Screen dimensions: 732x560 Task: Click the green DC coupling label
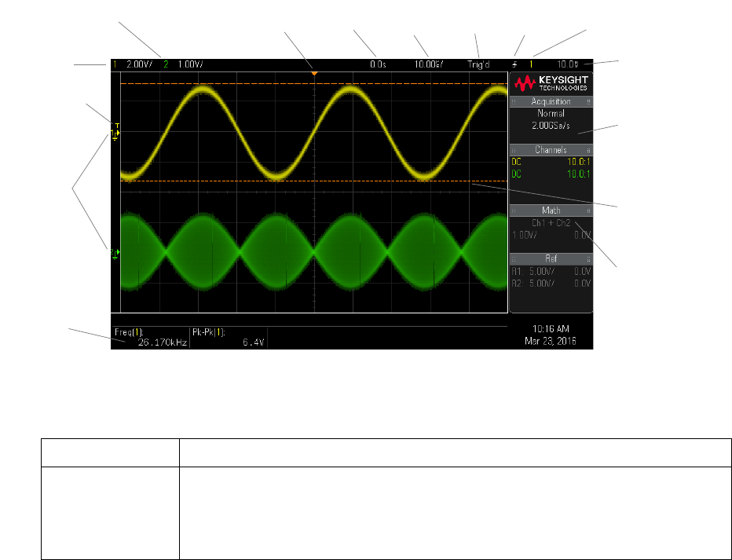pyautogui.click(x=516, y=174)
